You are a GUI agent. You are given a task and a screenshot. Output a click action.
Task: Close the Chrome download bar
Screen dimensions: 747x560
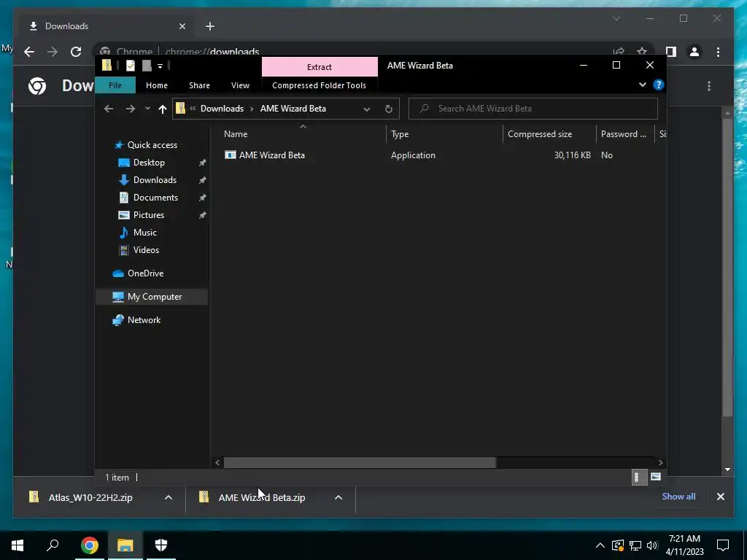click(x=720, y=497)
